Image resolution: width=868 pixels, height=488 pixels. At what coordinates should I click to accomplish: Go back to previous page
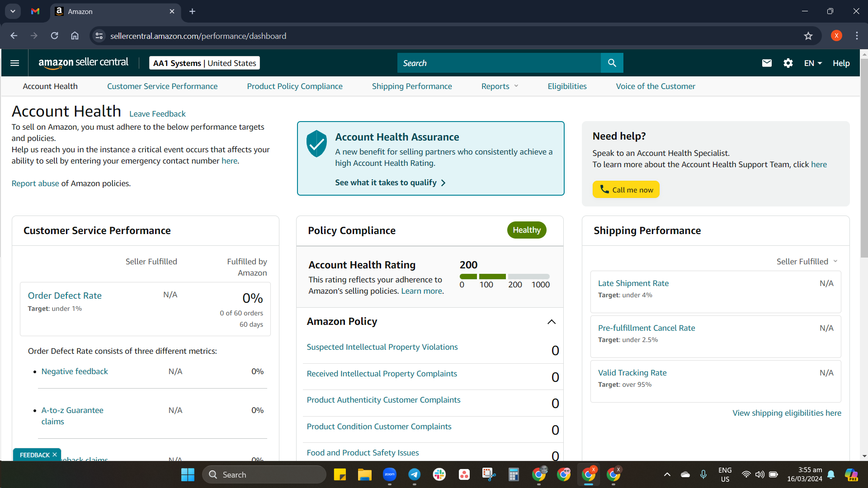14,36
